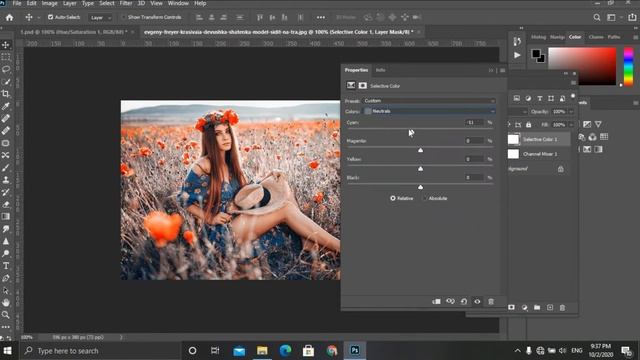Open Microsoft Edge from the taskbar

click(285, 351)
